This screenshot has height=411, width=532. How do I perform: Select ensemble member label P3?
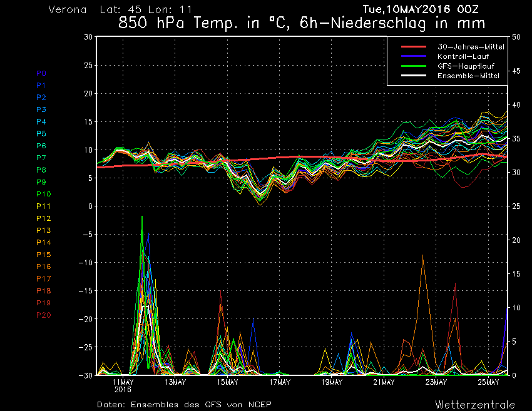[41, 109]
